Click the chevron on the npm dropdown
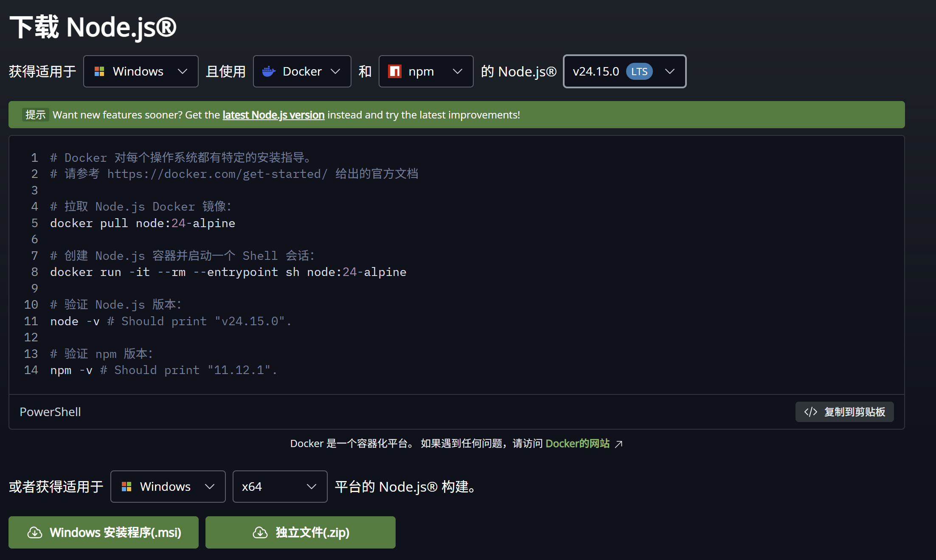Image resolution: width=936 pixels, height=560 pixels. (457, 71)
